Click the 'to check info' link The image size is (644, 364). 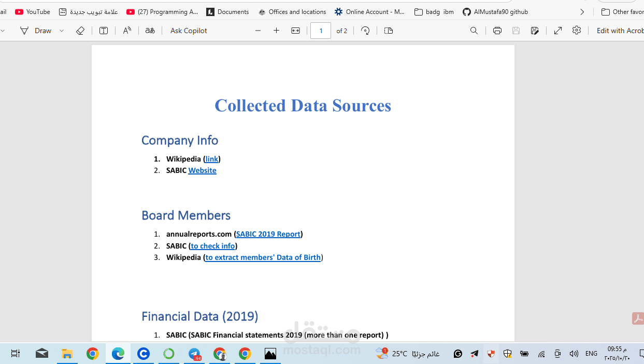click(x=213, y=246)
